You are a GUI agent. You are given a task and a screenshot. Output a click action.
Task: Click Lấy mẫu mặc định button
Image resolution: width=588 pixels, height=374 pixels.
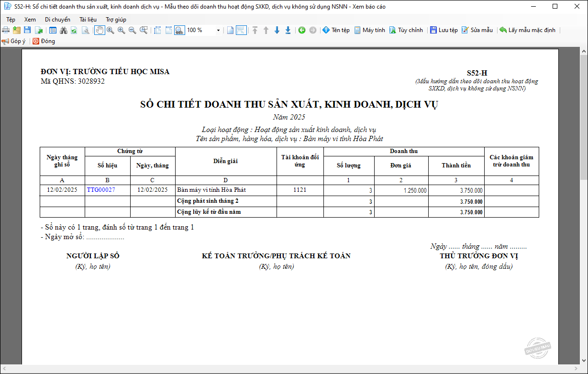(x=527, y=30)
